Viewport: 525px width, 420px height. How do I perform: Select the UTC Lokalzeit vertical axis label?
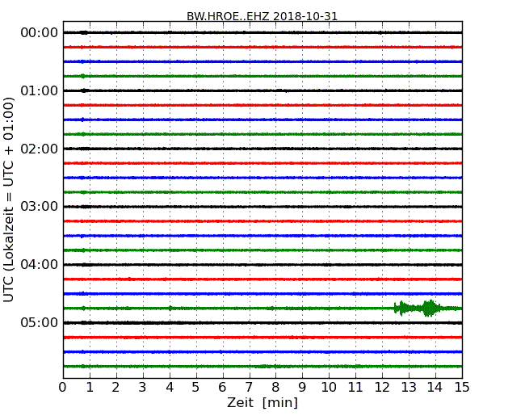click(8, 199)
